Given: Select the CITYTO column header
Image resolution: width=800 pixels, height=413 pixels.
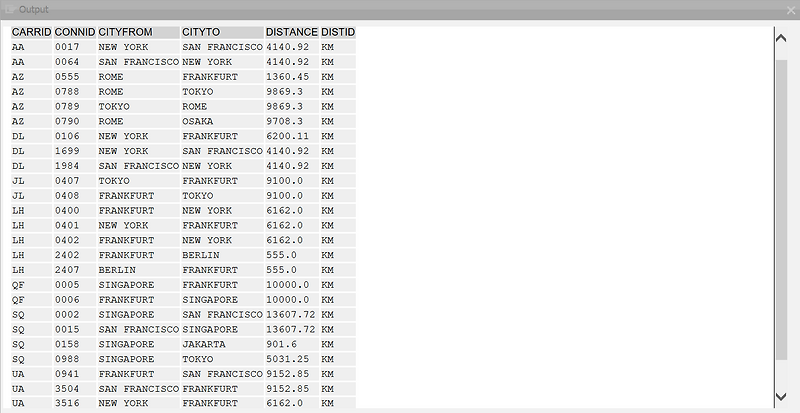Looking at the screenshot, I should pyautogui.click(x=222, y=32).
